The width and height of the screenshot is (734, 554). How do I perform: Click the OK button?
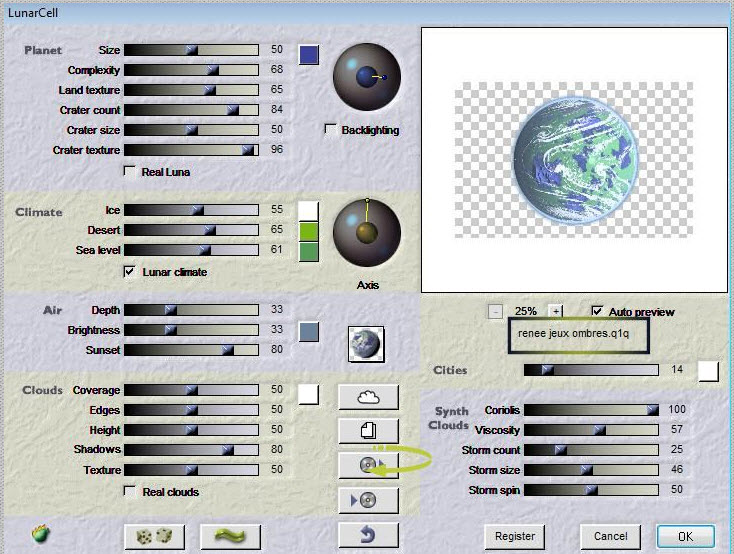click(685, 536)
